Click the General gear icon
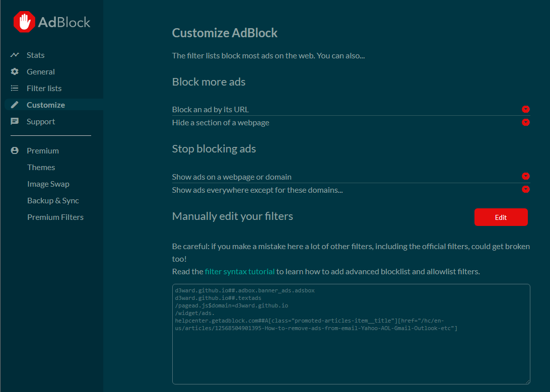This screenshot has width=550, height=392. pos(15,71)
